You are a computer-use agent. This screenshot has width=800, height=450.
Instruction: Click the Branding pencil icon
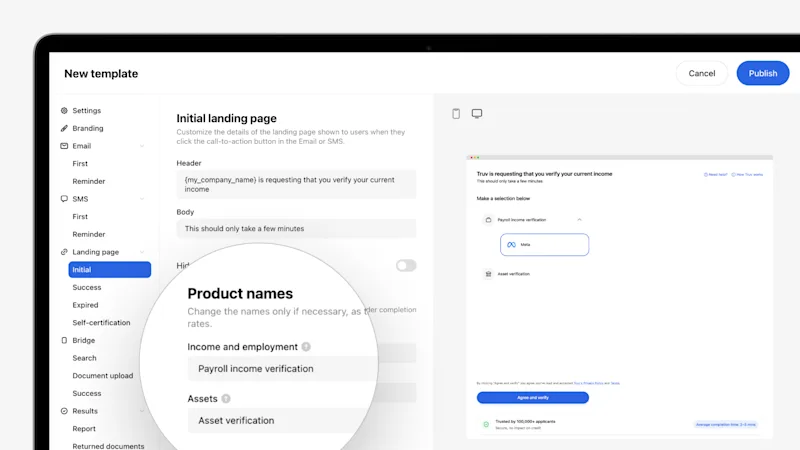tap(64, 128)
